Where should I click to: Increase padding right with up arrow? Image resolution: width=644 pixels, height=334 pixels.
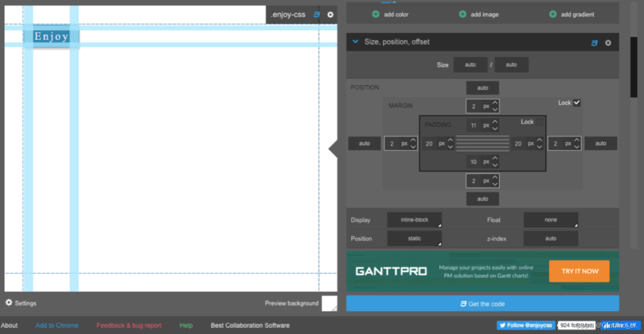[x=540, y=140]
